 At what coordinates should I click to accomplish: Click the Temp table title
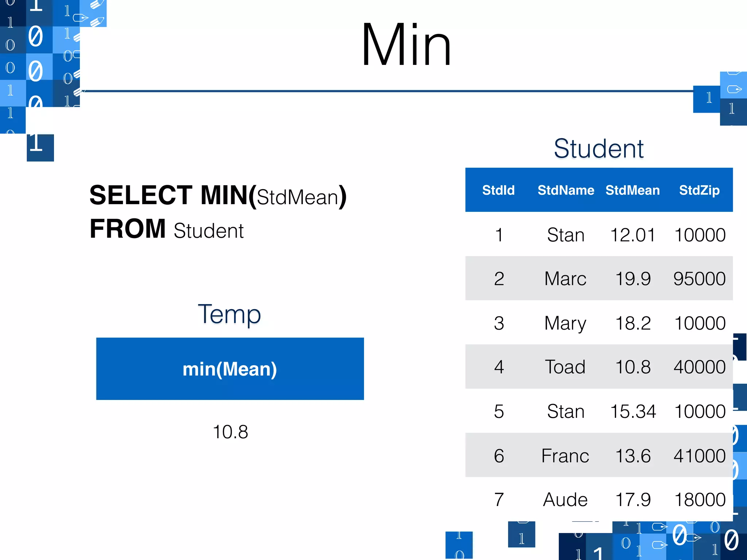229,314
